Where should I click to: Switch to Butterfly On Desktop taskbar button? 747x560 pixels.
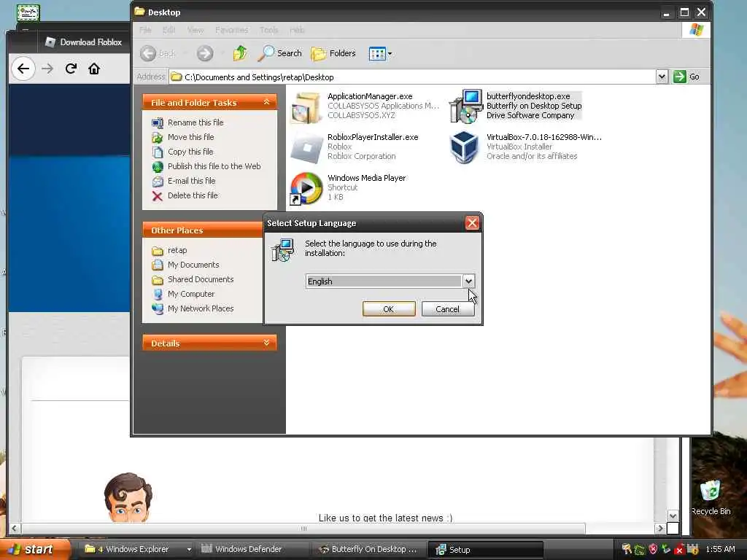[368, 549]
